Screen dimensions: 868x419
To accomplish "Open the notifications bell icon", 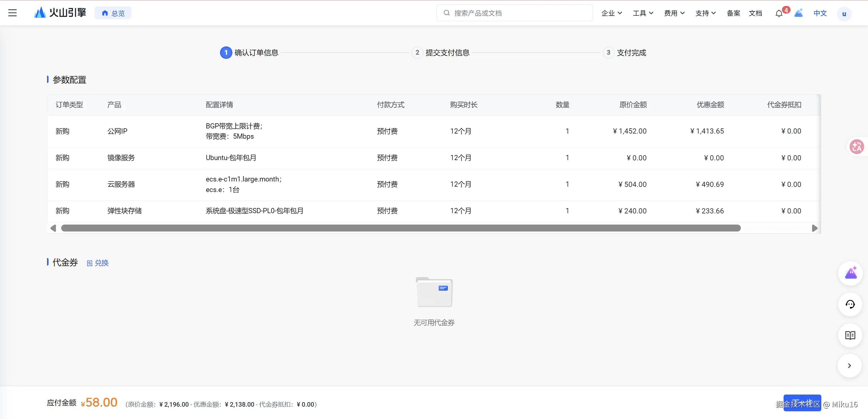I will [779, 14].
